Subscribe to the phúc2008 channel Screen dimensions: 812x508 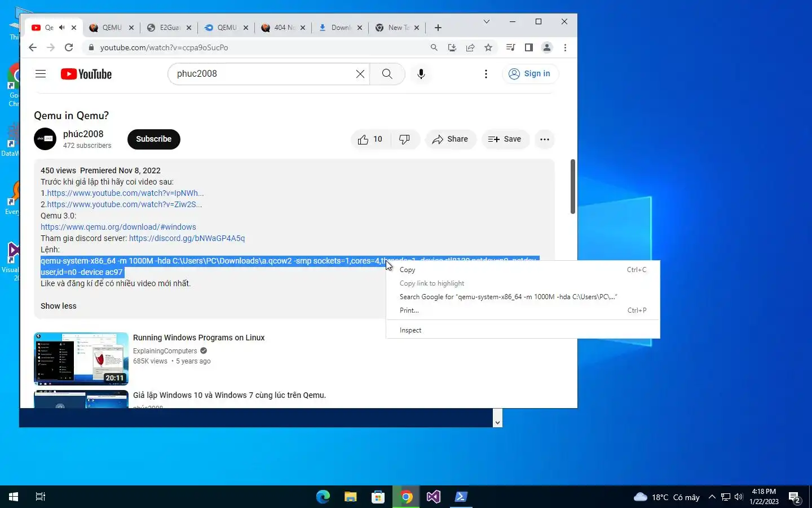pos(154,139)
